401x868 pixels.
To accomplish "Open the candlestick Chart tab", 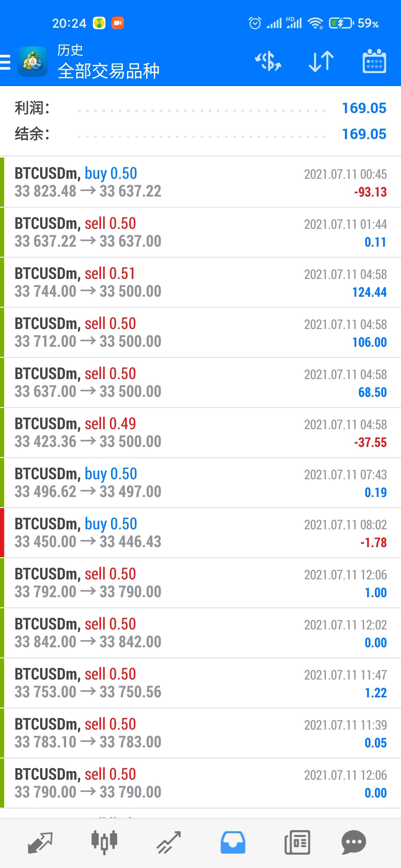I will pyautogui.click(x=104, y=842).
